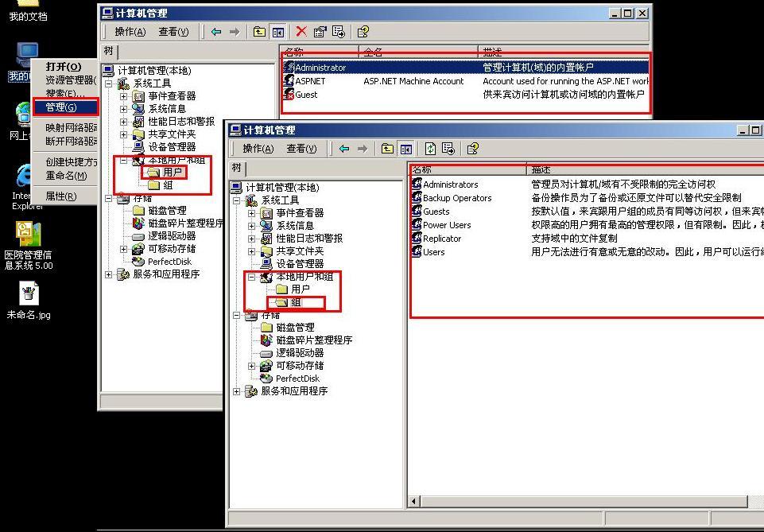Select the 医院管理信息系统 5.00 desktop icon

29,246
